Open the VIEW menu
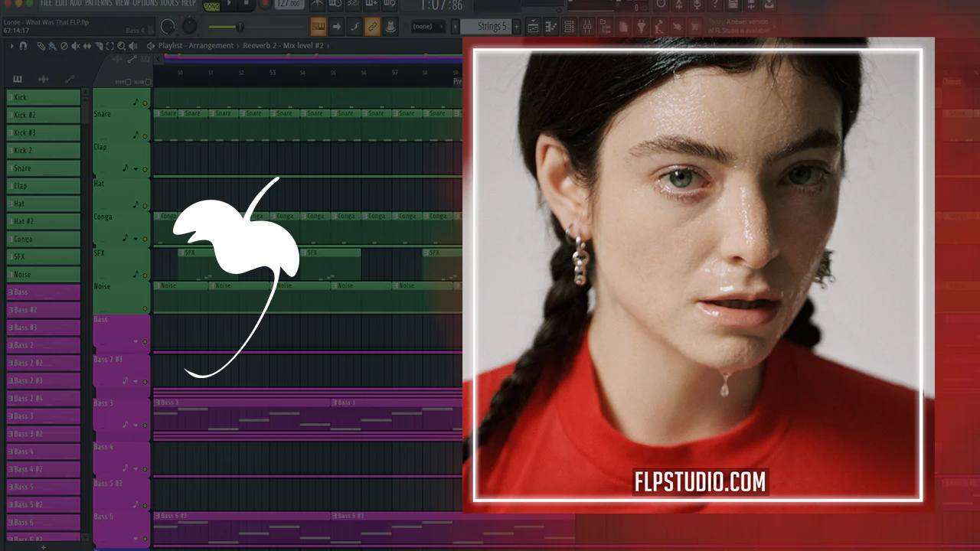The height and width of the screenshot is (551, 980). click(122, 3)
